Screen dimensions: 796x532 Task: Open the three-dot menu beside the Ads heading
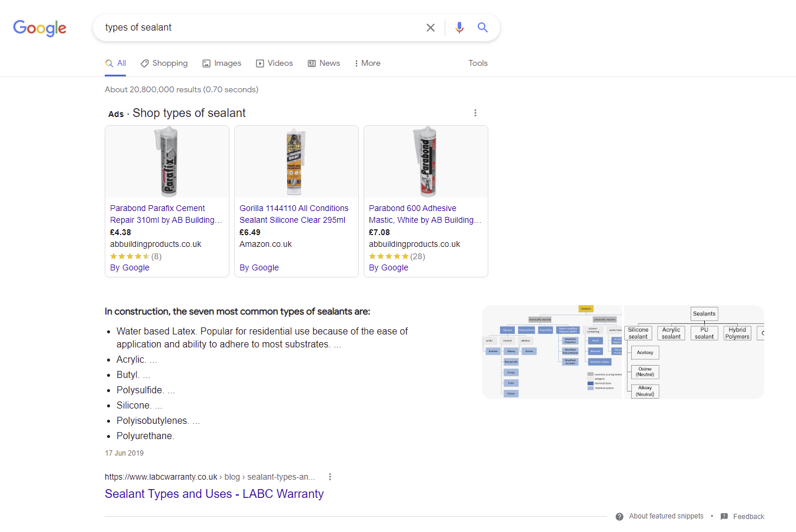point(475,112)
